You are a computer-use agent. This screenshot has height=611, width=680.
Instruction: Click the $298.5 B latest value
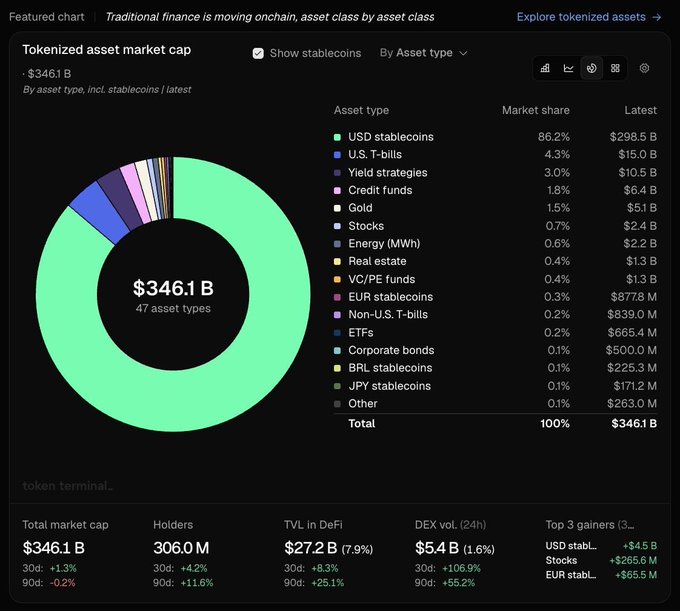coord(633,137)
